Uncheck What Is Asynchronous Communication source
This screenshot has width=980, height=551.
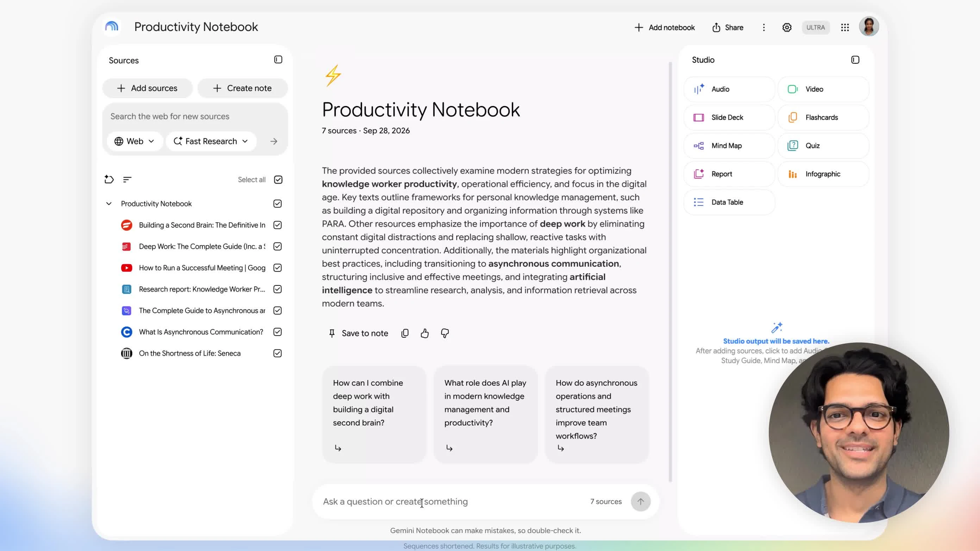pyautogui.click(x=277, y=332)
